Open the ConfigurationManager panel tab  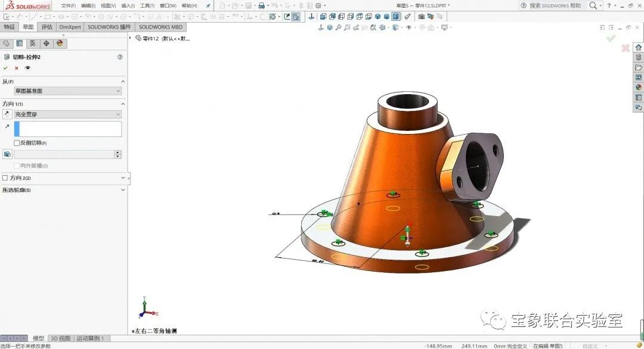[x=32, y=43]
